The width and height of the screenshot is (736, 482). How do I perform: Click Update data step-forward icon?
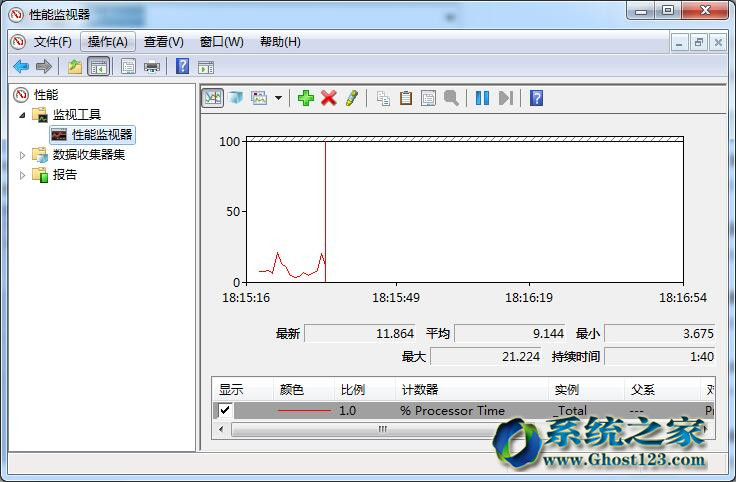506,98
